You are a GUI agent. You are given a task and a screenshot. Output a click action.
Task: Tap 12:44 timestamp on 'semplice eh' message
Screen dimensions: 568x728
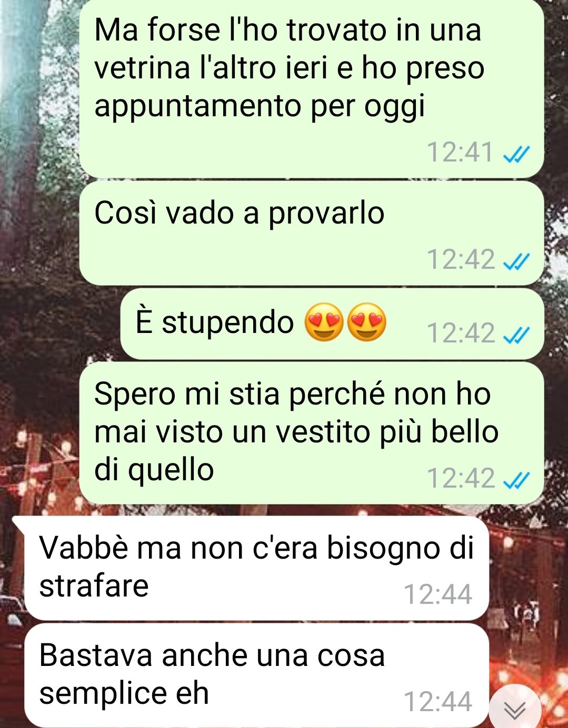click(x=438, y=702)
